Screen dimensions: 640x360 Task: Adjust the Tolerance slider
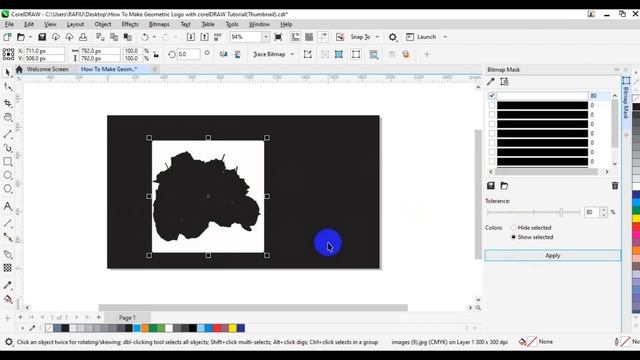coord(533,212)
